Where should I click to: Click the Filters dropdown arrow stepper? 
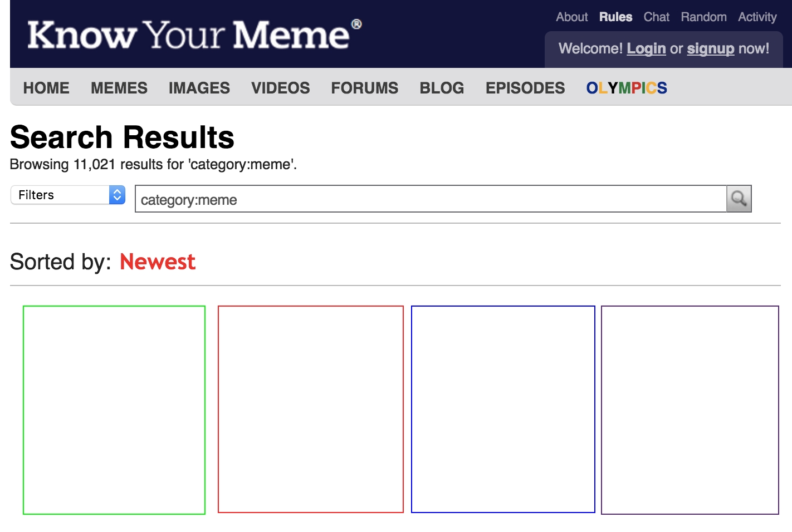tap(117, 195)
